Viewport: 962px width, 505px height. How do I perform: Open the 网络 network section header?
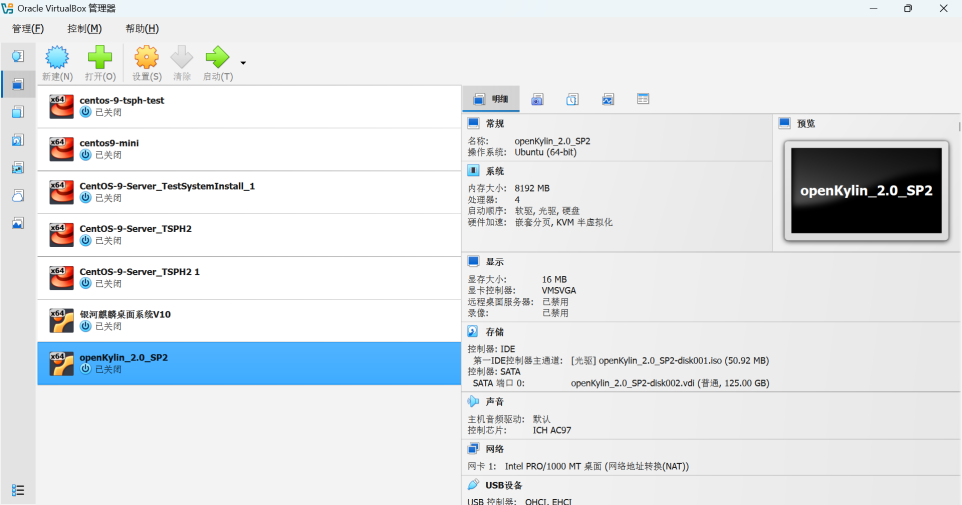click(494, 449)
